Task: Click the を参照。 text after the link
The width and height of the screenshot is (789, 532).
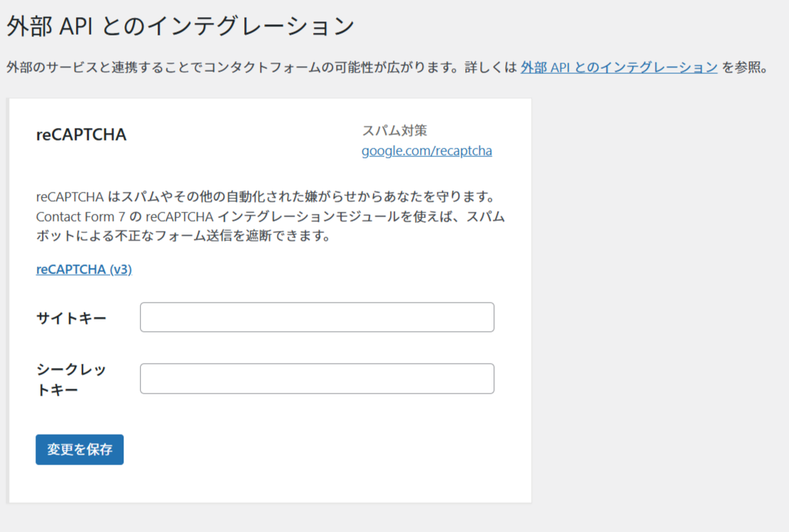Action: tap(745, 67)
